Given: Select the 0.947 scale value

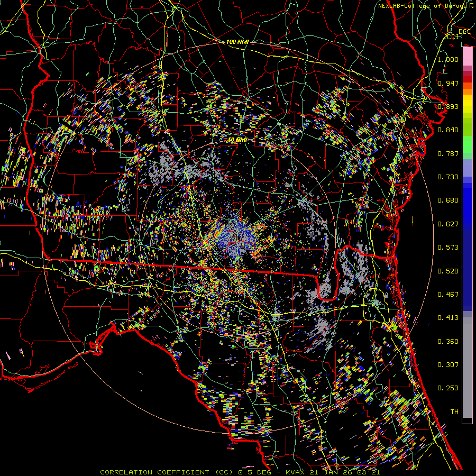Looking at the screenshot, I should (x=448, y=83).
